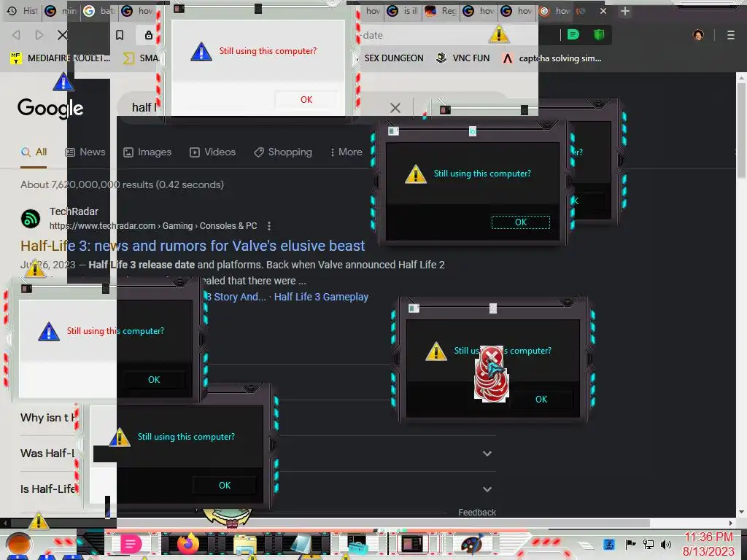Select the All search tab

click(x=34, y=152)
